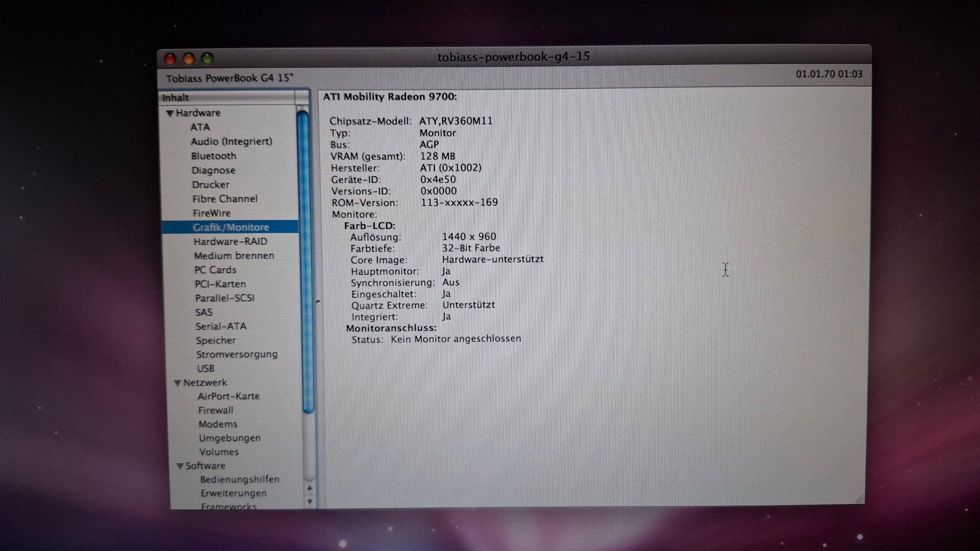Select USB in sidebar
The width and height of the screenshot is (980, 551).
(206, 369)
